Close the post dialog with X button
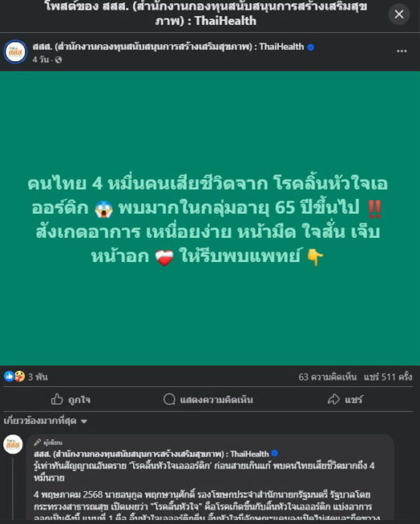420x524 pixels. (x=398, y=14)
